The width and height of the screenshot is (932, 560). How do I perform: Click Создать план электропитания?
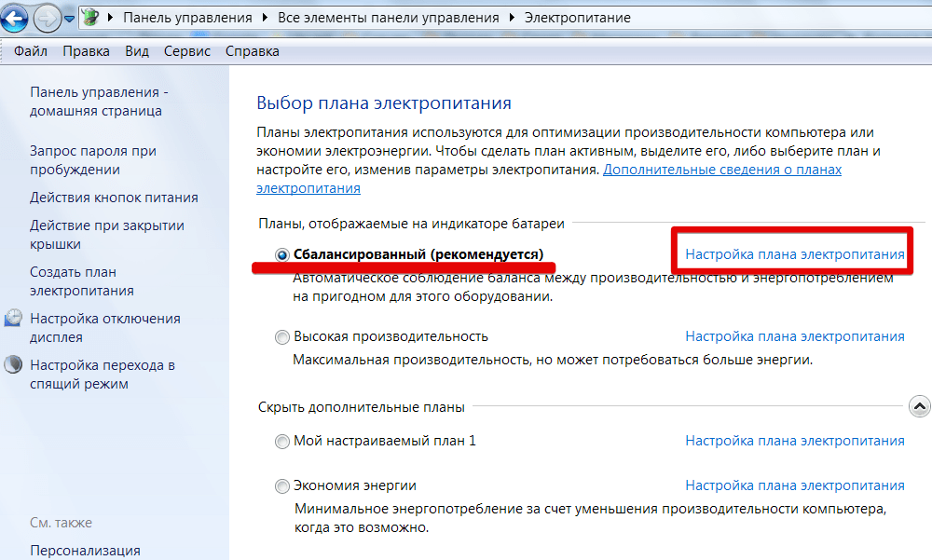[x=81, y=281]
